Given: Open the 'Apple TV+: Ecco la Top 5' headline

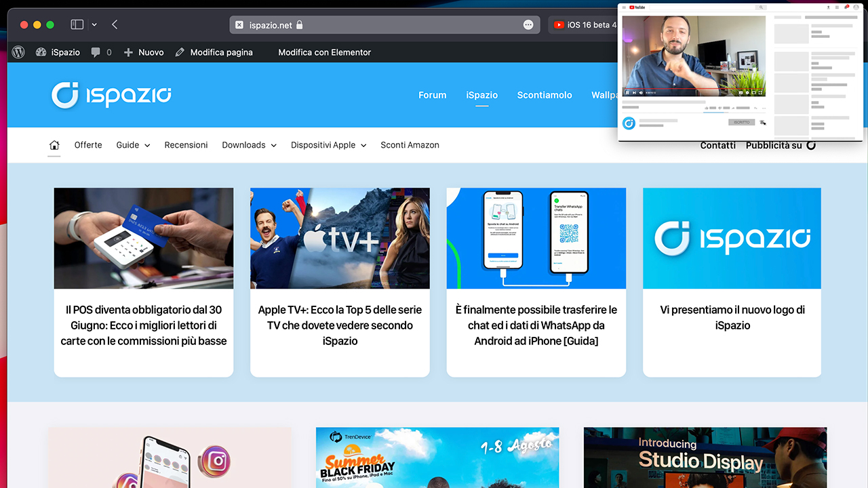Looking at the screenshot, I should (340, 325).
